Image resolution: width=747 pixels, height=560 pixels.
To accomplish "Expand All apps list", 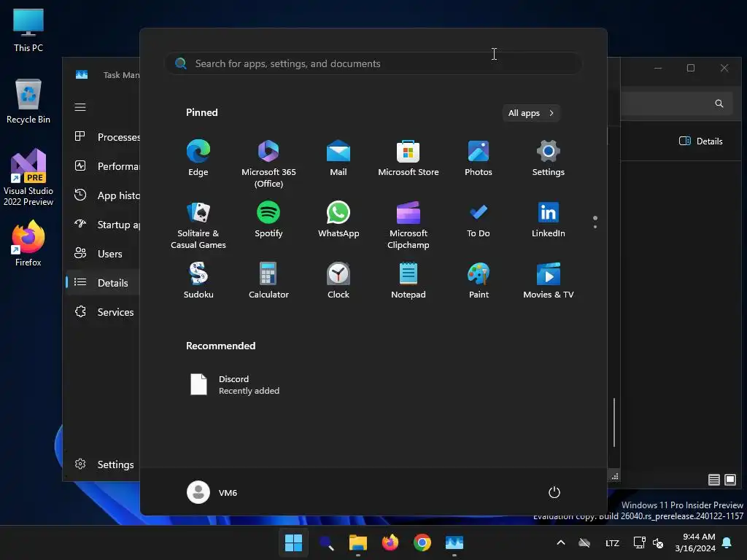I will pos(531,113).
